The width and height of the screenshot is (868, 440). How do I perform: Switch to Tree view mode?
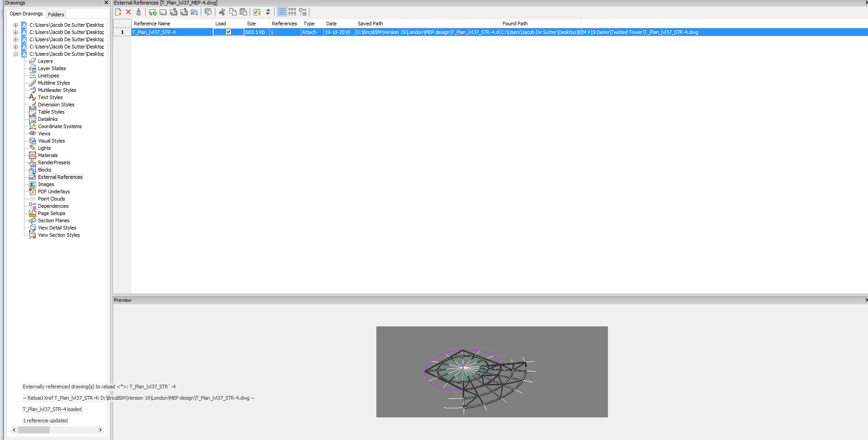coord(303,12)
